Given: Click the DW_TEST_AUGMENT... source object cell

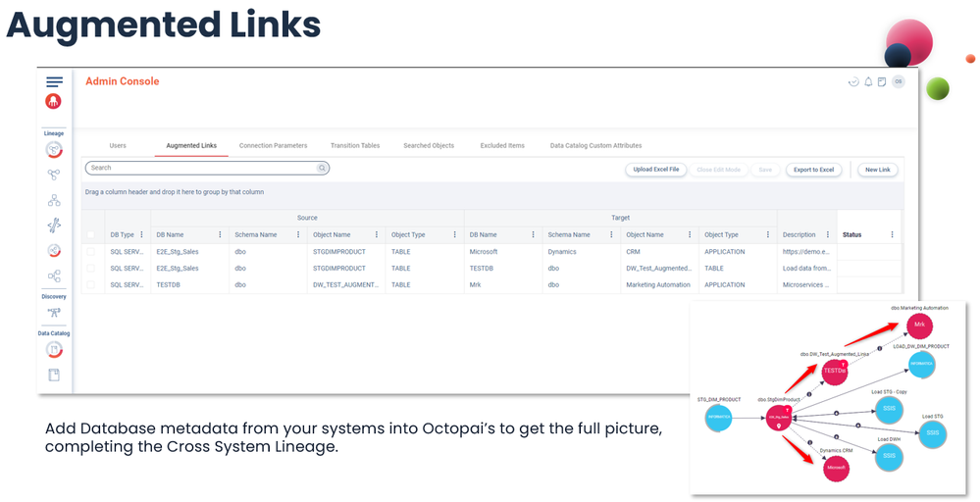Looking at the screenshot, I should point(346,284).
